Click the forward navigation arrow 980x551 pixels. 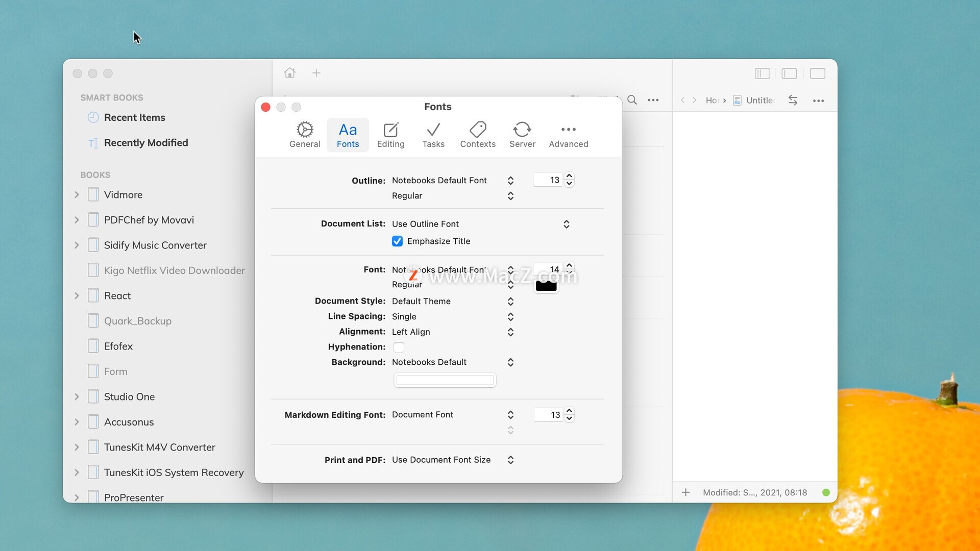point(695,101)
